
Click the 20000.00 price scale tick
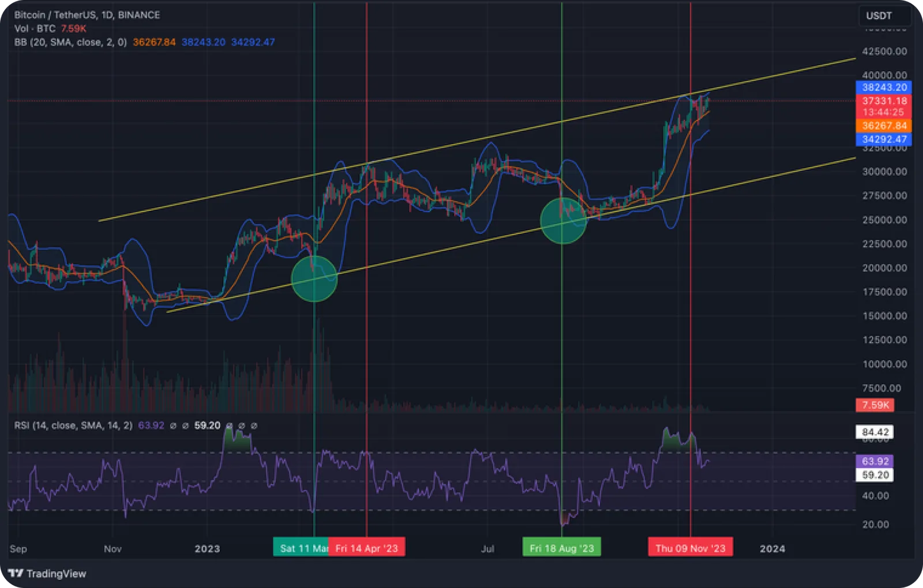pos(884,267)
